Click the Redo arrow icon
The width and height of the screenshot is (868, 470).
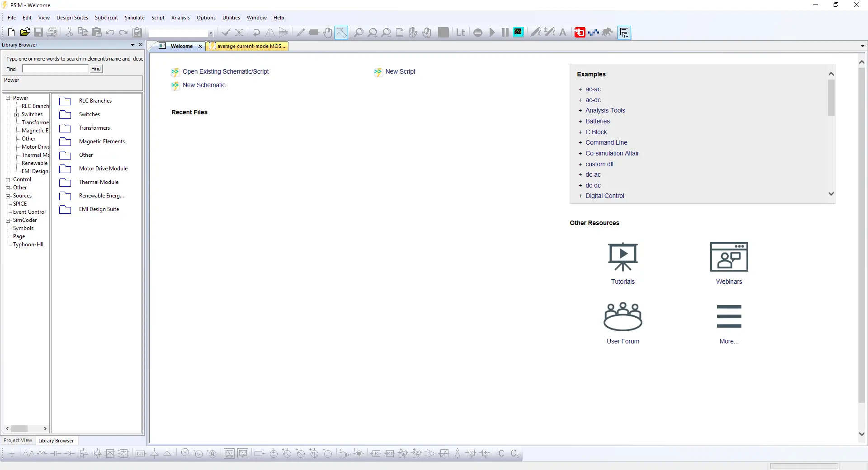tap(123, 32)
